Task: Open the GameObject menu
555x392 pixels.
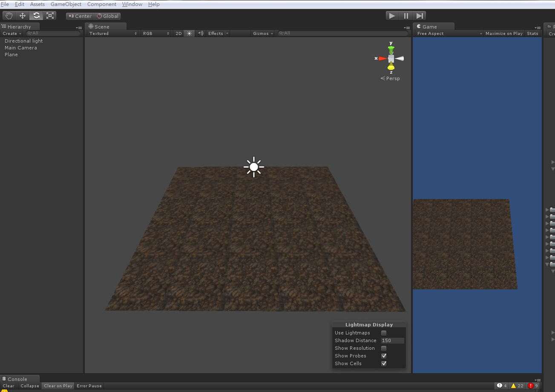Action: coord(66,4)
